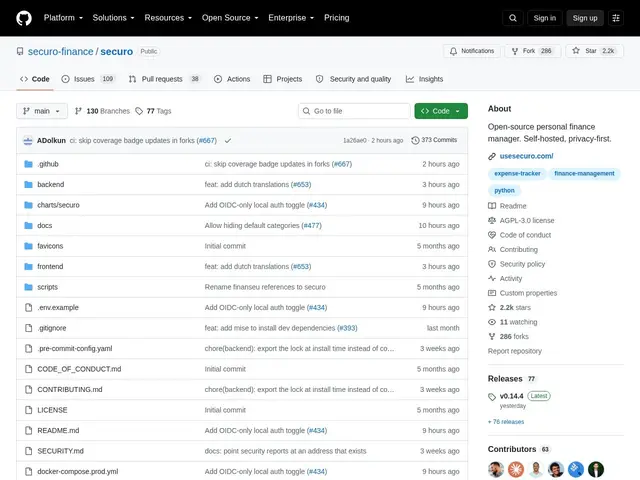Show the + 76 releases link
Screen dimensions: 640x480
click(x=506, y=422)
